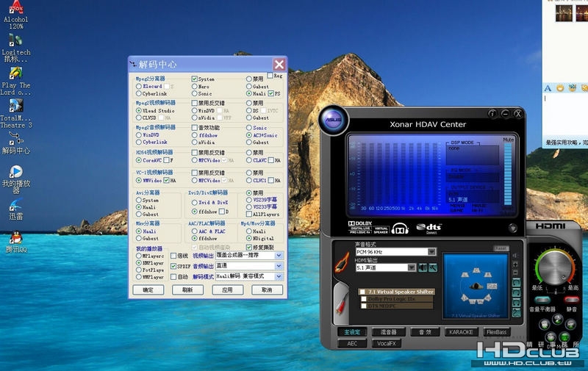Toggle SPDIF checkbox
Screen dimensions: 588x371
pyautogui.click(x=173, y=266)
